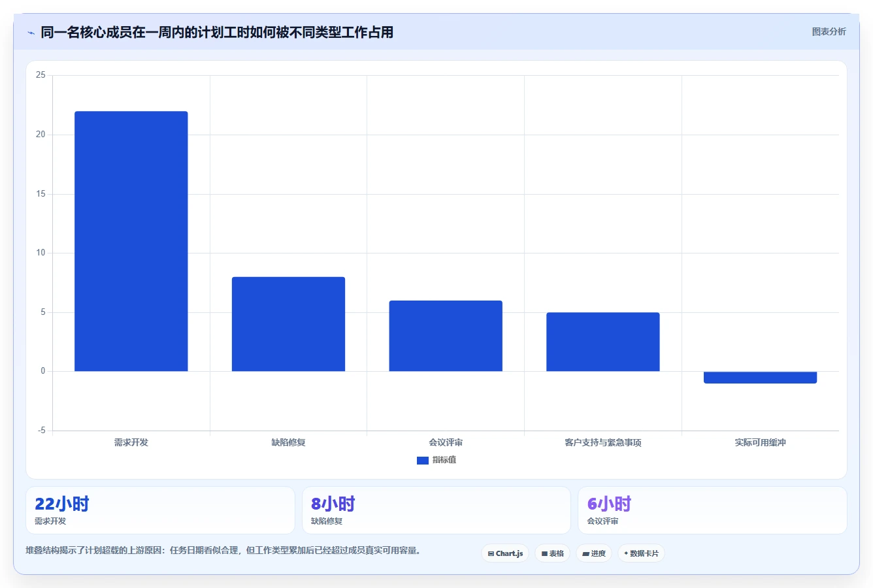Click the 会议评审 x-axis label
Image resolution: width=873 pixels, height=588 pixels.
pyautogui.click(x=446, y=442)
